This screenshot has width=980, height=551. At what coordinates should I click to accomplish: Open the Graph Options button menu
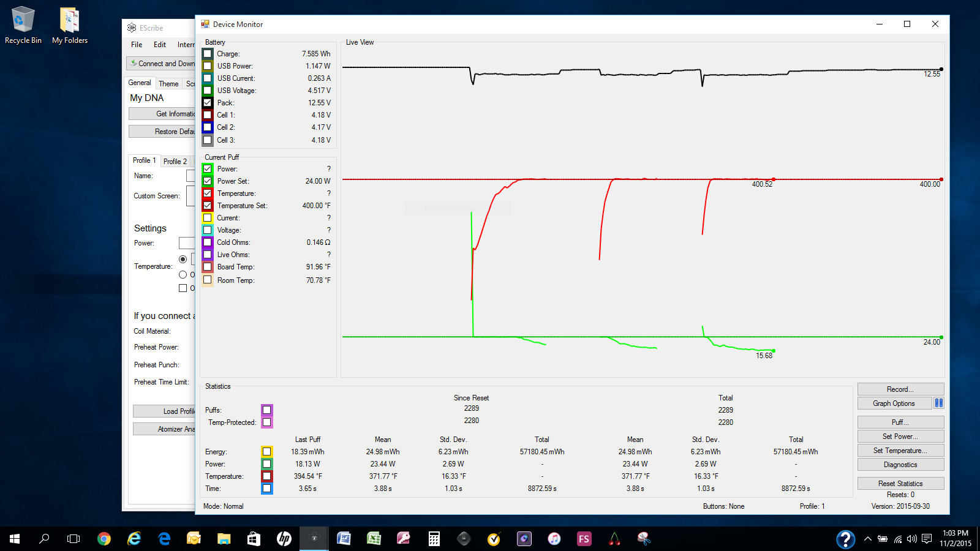[x=894, y=403]
